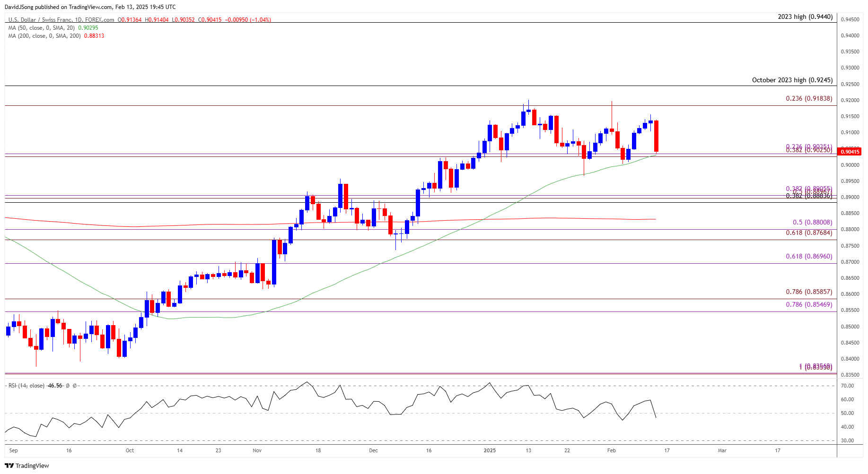Screen dimensions: 868x474
Task: Click the '2023 high (0.9440)' annotation
Action: (x=805, y=17)
